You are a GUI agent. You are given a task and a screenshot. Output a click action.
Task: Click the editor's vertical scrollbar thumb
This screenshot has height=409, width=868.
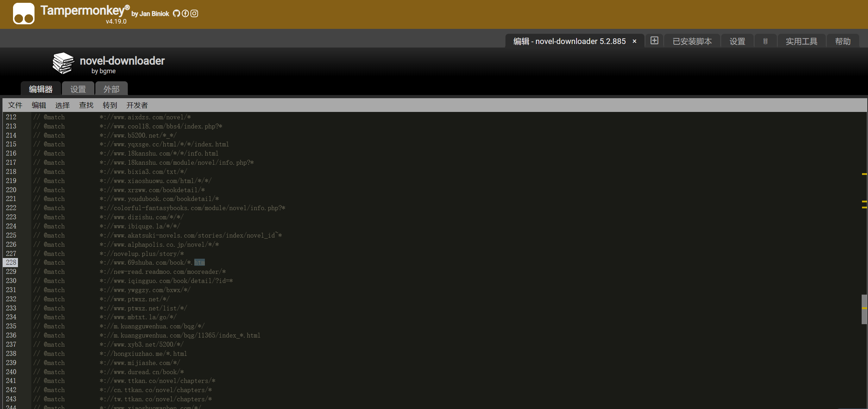tap(864, 310)
